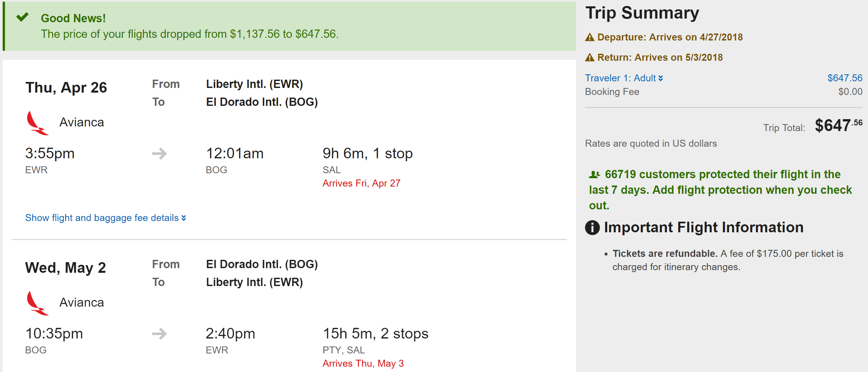The width and height of the screenshot is (868, 372).
Task: Click the warning icon beside Departure notice
Action: pos(590,37)
